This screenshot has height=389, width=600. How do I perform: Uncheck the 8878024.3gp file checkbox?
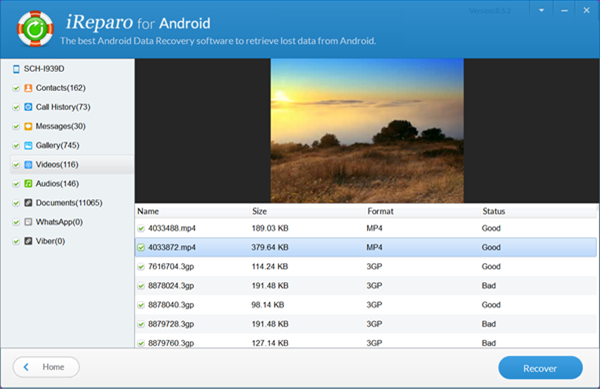141,286
